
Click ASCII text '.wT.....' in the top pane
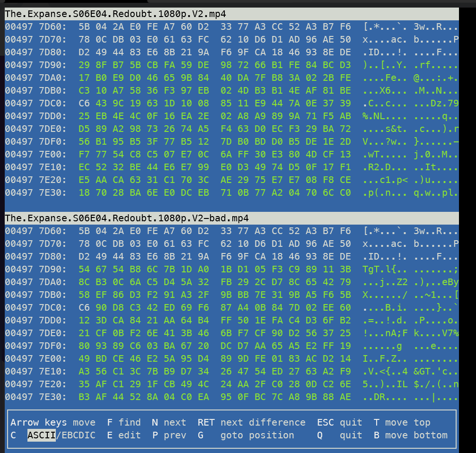(385, 155)
